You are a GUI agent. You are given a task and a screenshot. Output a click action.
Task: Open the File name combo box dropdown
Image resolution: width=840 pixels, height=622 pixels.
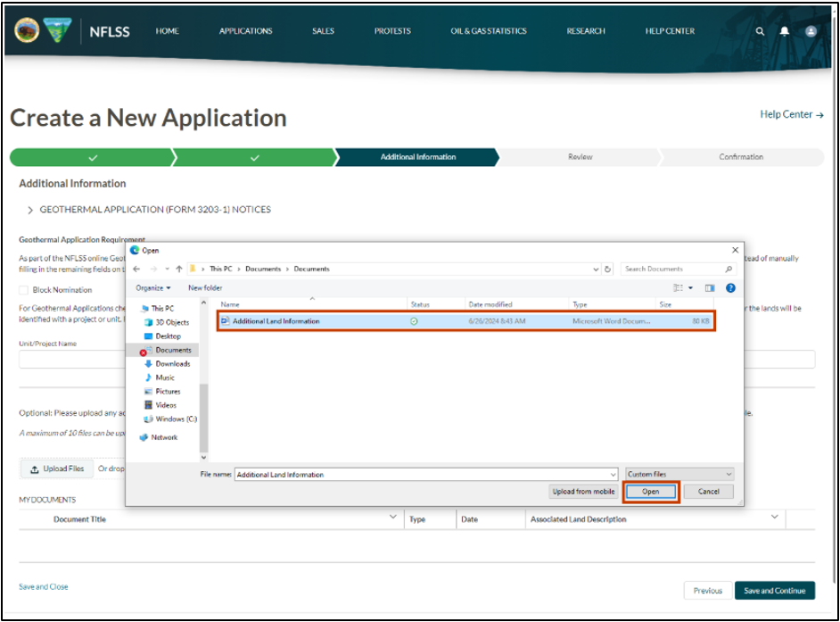click(613, 475)
